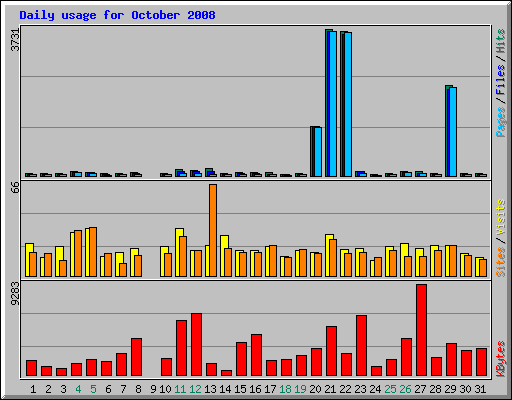Screen dimensions: 512x400
Task: Click the red KBytes bar for day 21
Action: 331,351
